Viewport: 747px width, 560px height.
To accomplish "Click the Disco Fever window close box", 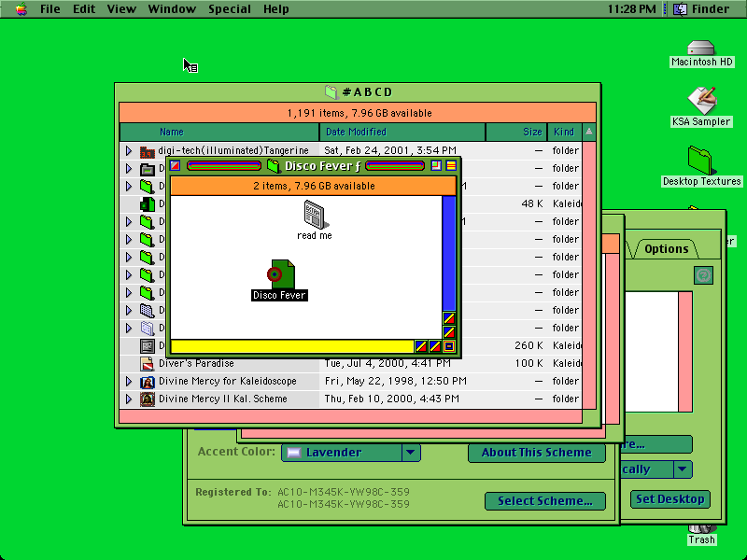I will point(175,166).
